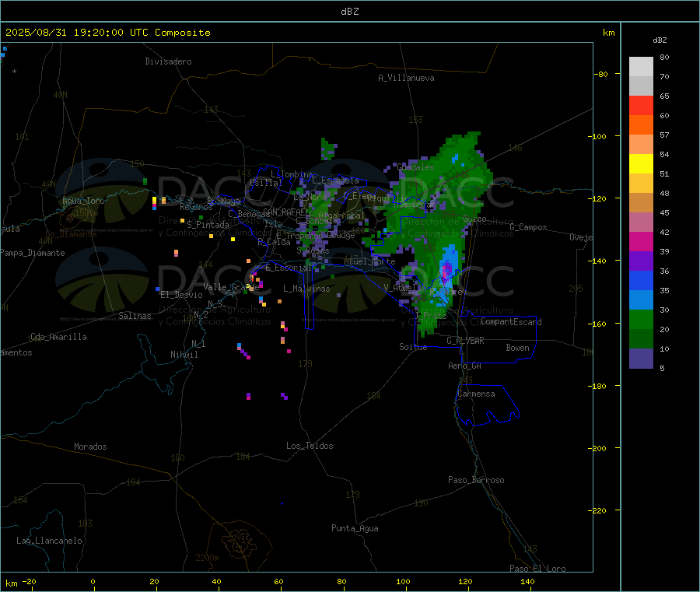Click the A_Villanueva map label

point(406,78)
